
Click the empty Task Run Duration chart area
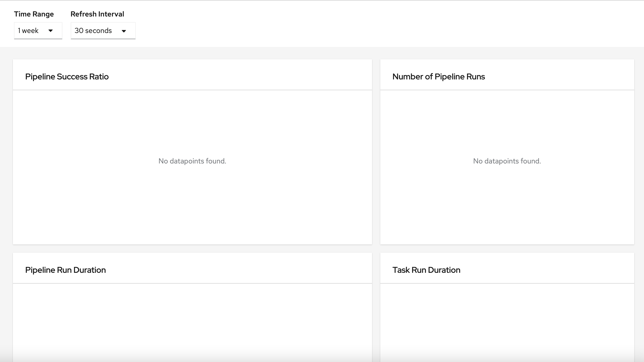click(x=507, y=322)
